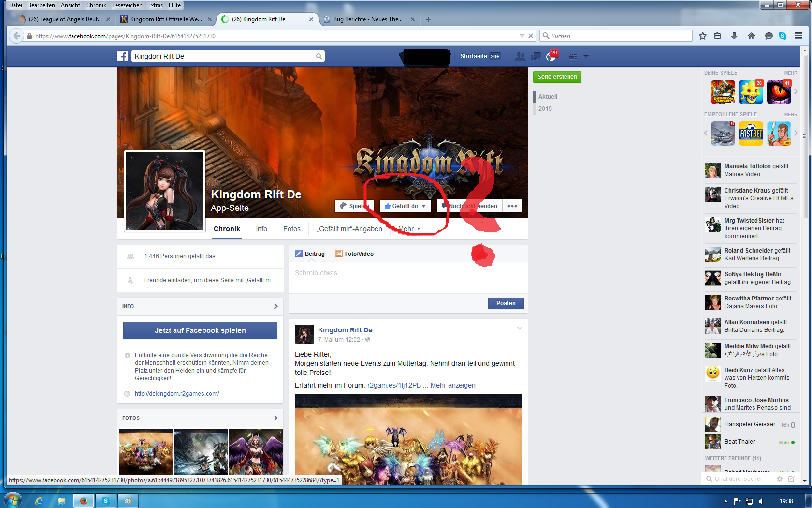This screenshot has width=812, height=508.
Task: Click search magnifier in Facebook search
Action: point(319,56)
